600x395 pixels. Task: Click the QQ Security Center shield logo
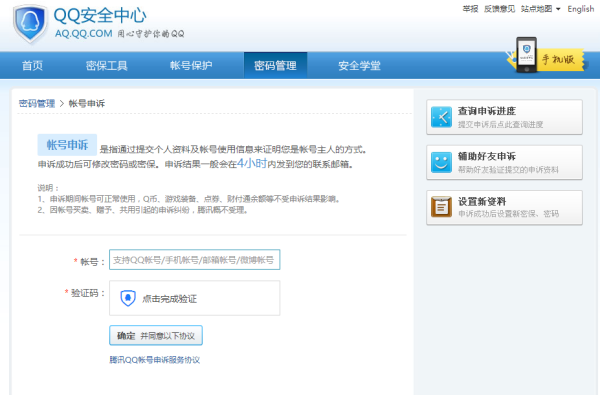(x=30, y=24)
